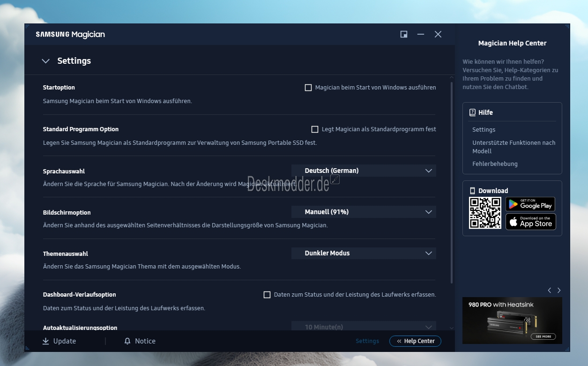Switch Magician to mini mode window icon

404,34
